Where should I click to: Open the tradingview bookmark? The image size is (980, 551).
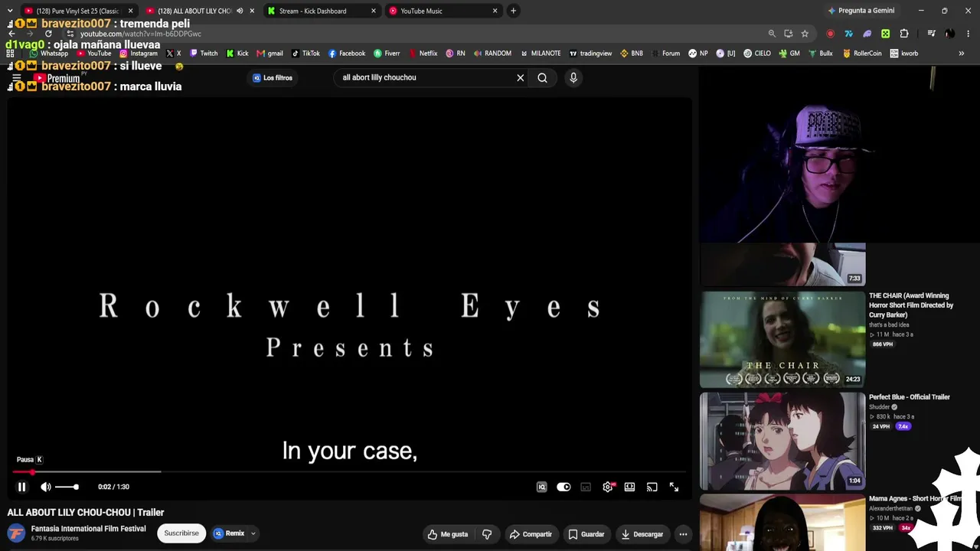(590, 54)
